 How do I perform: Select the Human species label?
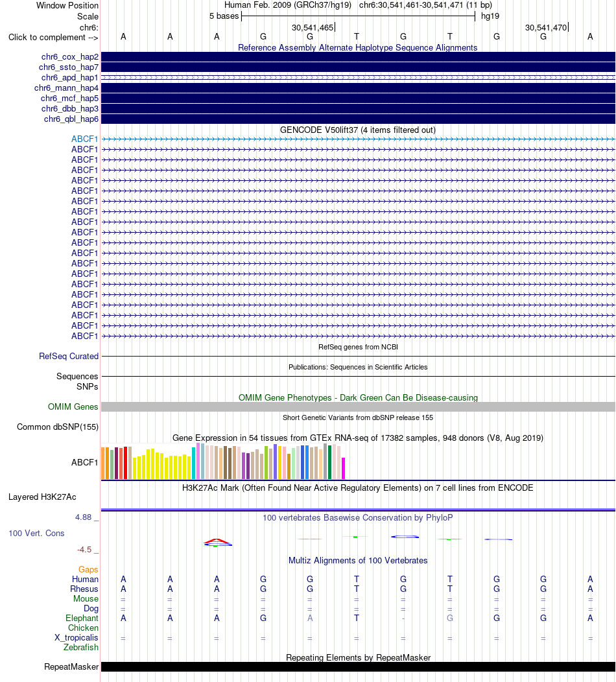tap(85, 580)
